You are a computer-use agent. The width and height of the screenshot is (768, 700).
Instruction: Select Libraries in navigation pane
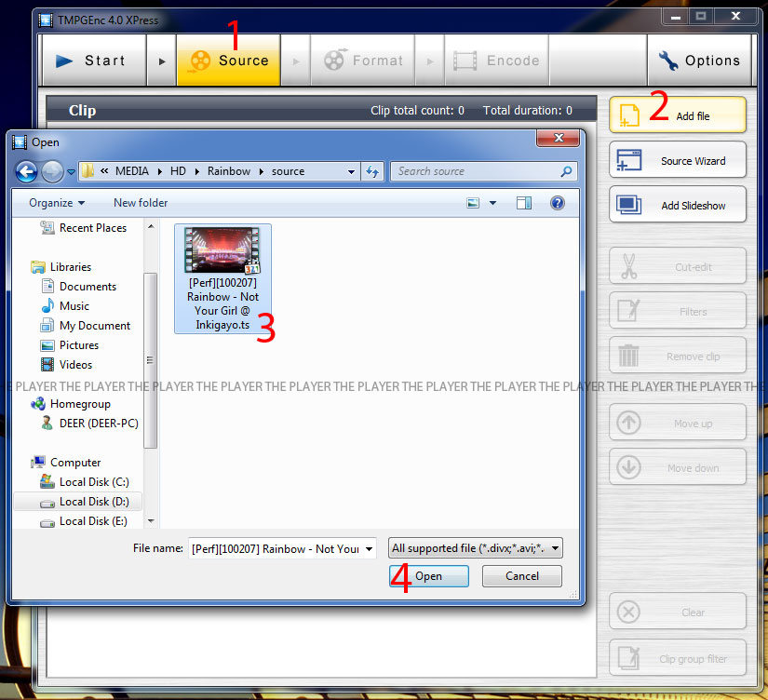point(61,267)
